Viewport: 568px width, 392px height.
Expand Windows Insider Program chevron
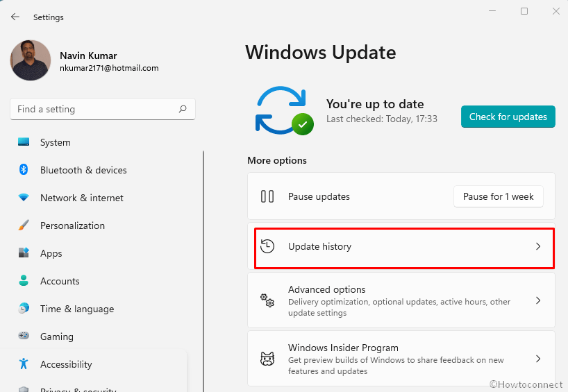coord(538,359)
